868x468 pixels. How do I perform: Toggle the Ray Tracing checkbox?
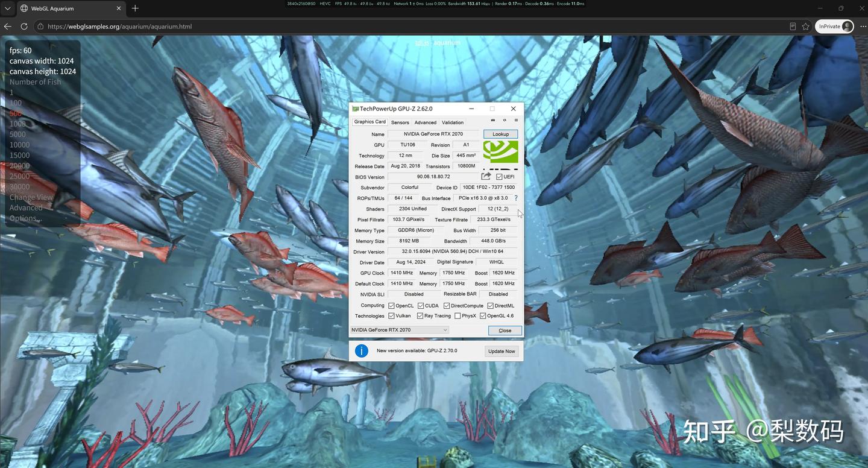[420, 316]
